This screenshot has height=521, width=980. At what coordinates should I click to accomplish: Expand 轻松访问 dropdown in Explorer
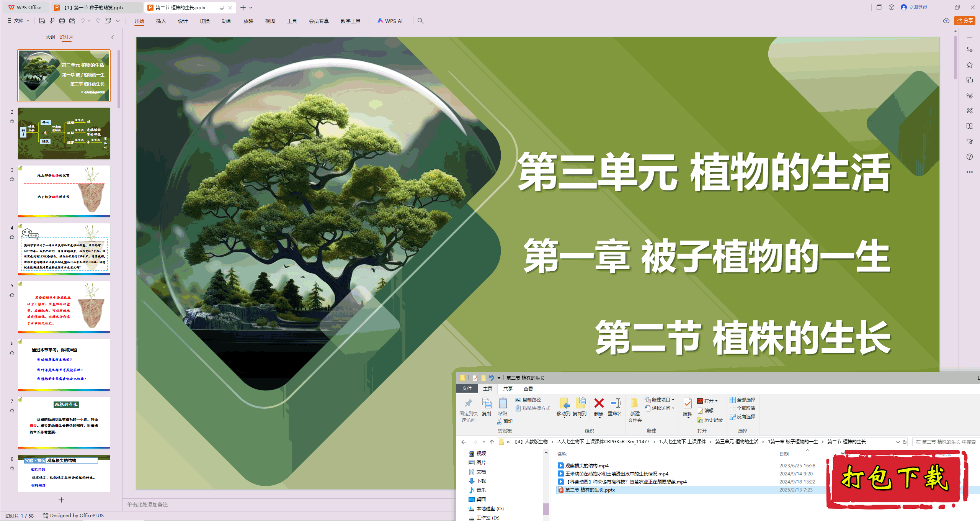(673, 408)
